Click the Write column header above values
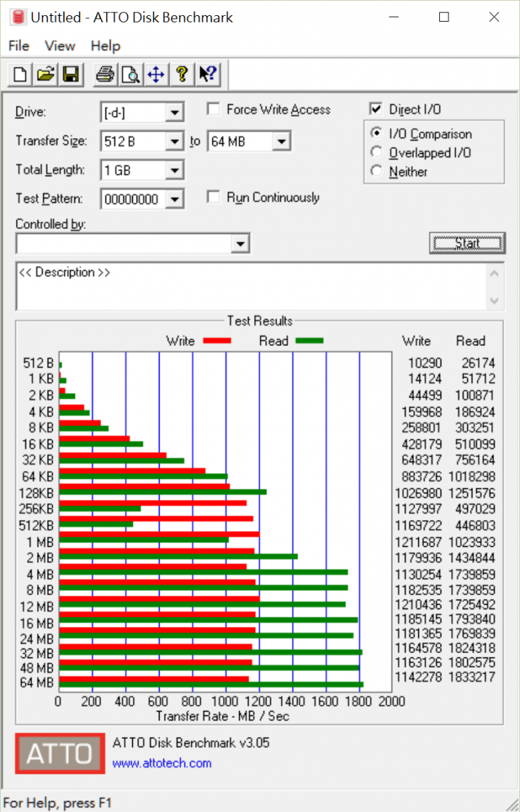520x812 pixels. pyautogui.click(x=417, y=341)
